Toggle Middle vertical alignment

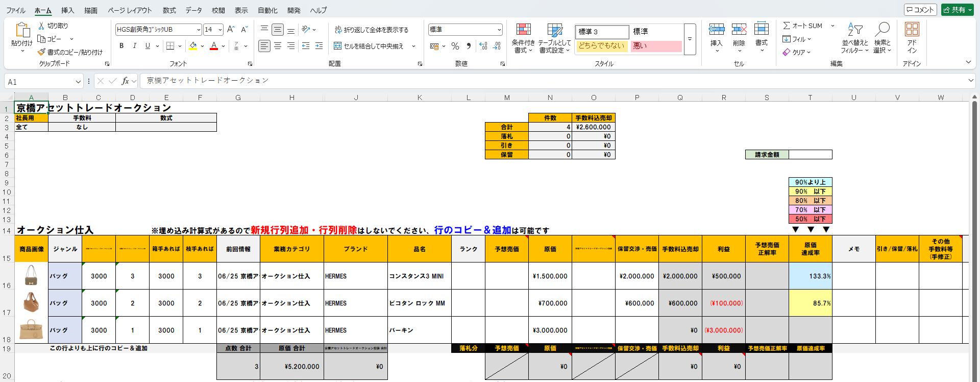coord(278,30)
